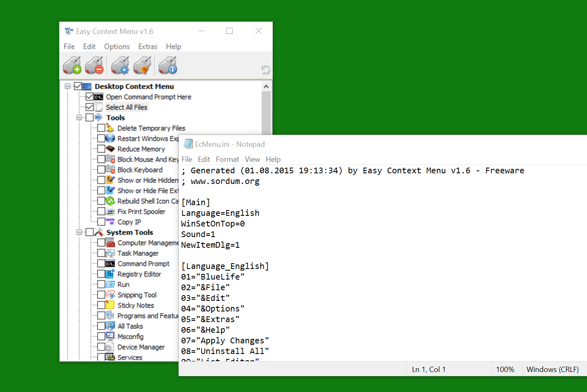Collapse the Desktop Context Menu tree node

tap(67, 86)
